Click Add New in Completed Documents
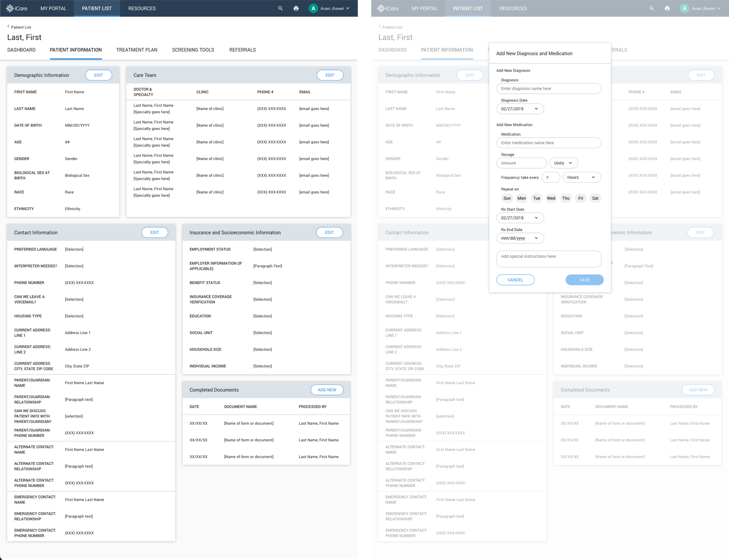Screen dimensions: 729x560 pos(327,390)
